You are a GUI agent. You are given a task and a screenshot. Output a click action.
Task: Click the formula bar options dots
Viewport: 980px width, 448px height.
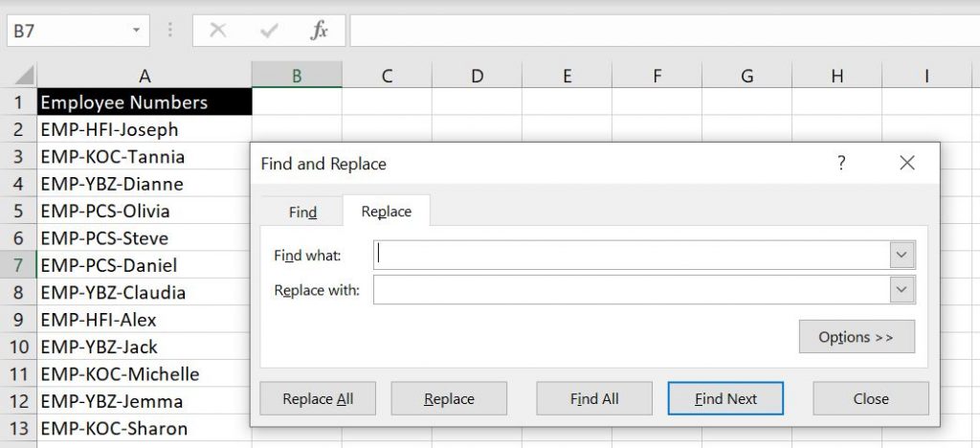[x=170, y=31]
